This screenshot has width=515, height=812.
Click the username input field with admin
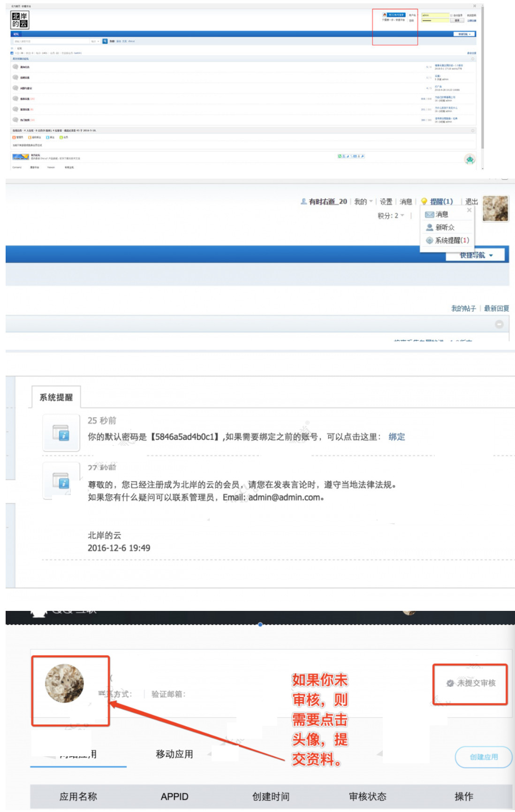[x=435, y=15]
